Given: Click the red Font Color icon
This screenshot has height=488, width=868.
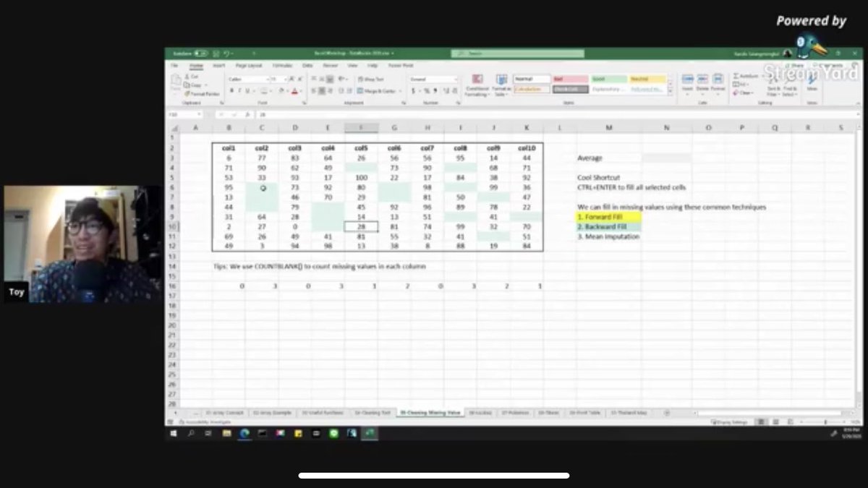Looking at the screenshot, I should click(x=294, y=91).
